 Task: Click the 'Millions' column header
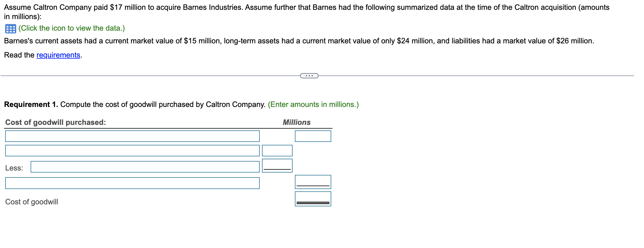coord(296,122)
